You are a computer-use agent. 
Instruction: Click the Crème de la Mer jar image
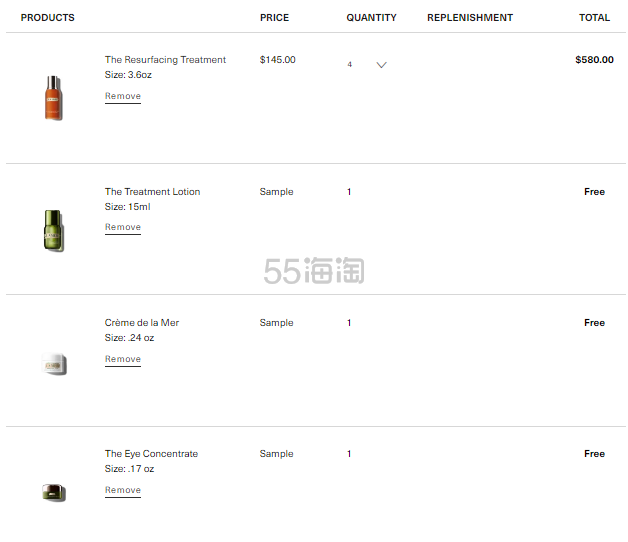53,365
